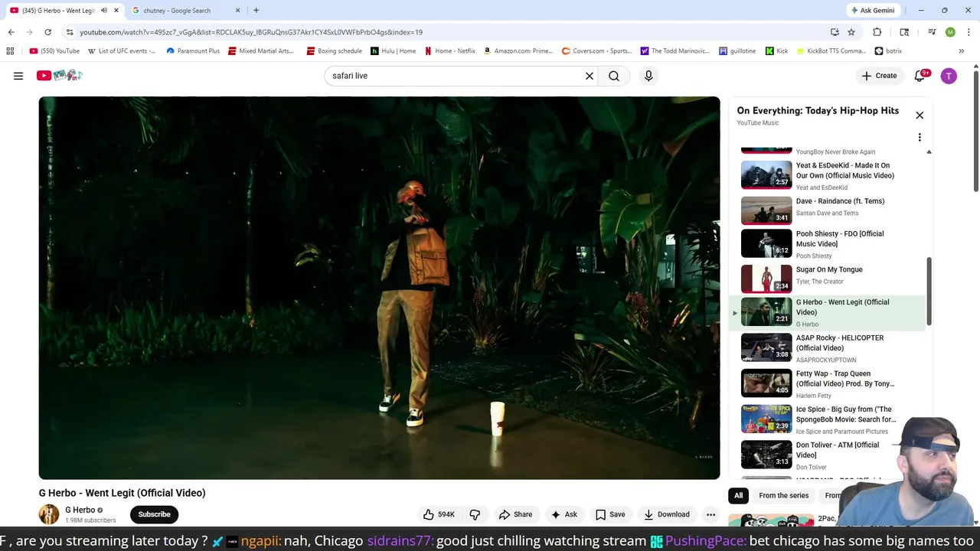Go back in the browser
The image size is (980, 551).
tap(11, 32)
